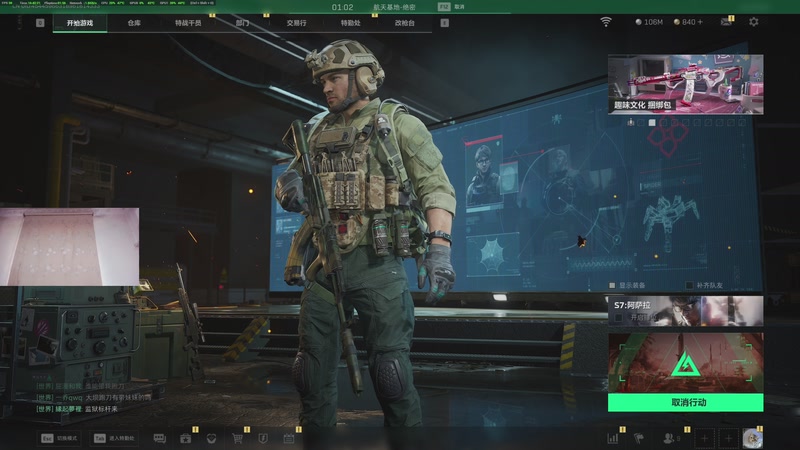
Task: Go to the 交易行 tab
Action: [x=296, y=23]
